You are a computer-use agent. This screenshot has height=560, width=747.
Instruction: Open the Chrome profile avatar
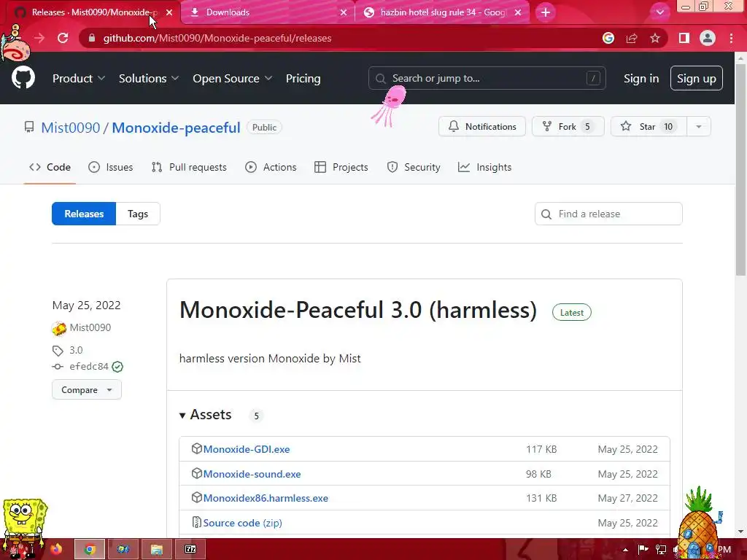click(708, 38)
